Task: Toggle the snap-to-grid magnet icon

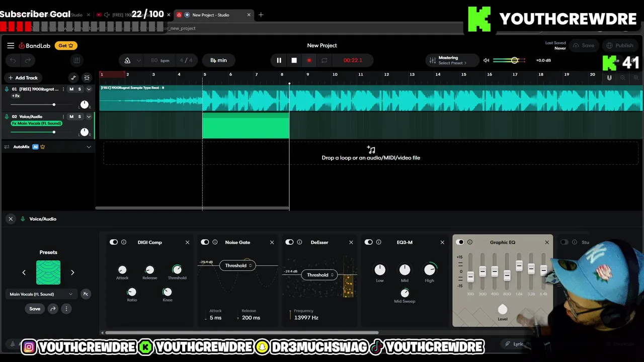Action: tap(609, 78)
